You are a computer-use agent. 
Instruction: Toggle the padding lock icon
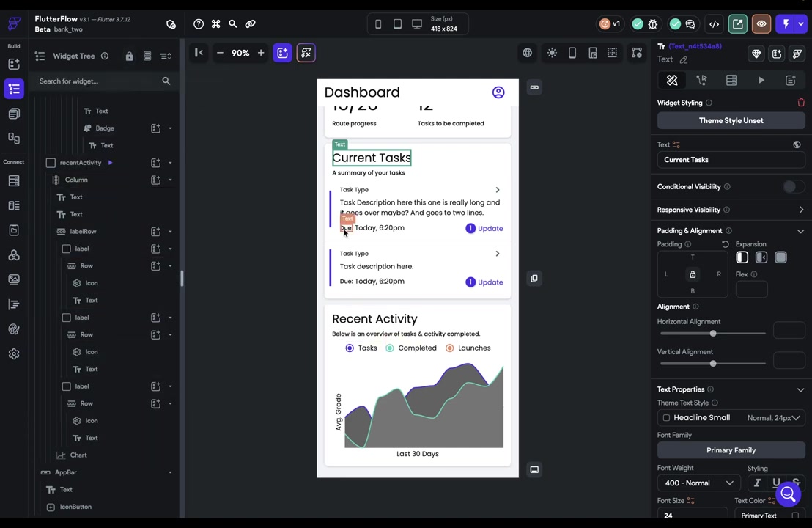[693, 274]
